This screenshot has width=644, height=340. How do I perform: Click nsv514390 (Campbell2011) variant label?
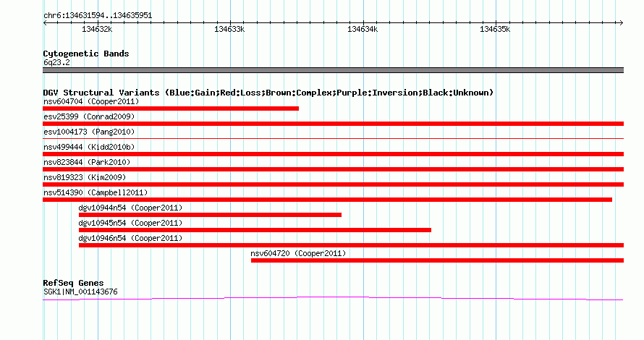96,192
